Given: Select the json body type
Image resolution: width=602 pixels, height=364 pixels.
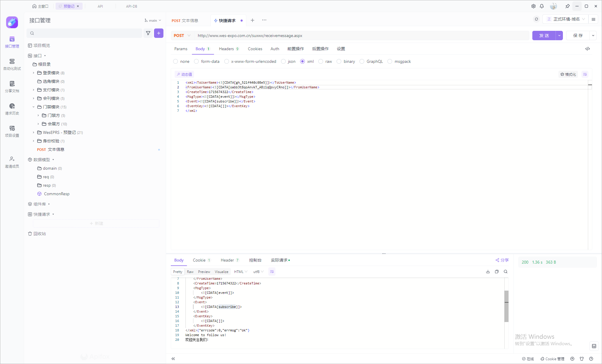Looking at the screenshot, I should pyautogui.click(x=283, y=61).
